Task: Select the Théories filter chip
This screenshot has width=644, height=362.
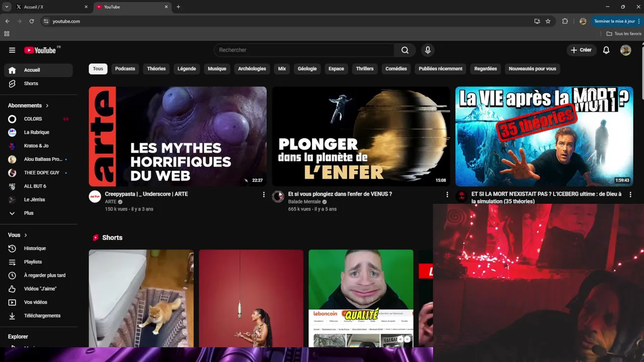Action: tap(156, 69)
